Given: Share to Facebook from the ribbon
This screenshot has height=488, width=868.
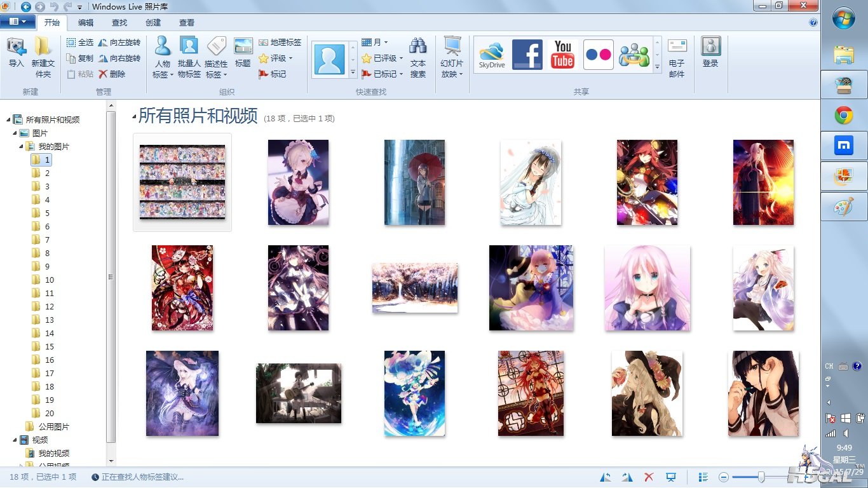Looking at the screenshot, I should point(527,54).
